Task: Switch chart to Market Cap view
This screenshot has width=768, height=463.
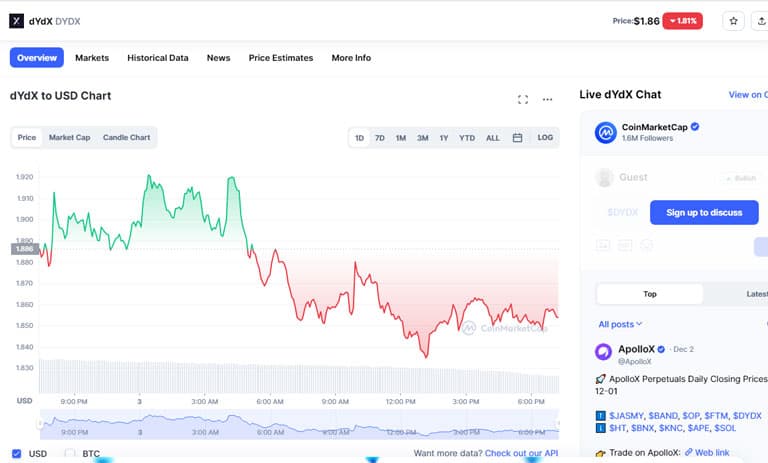Action: [x=70, y=138]
